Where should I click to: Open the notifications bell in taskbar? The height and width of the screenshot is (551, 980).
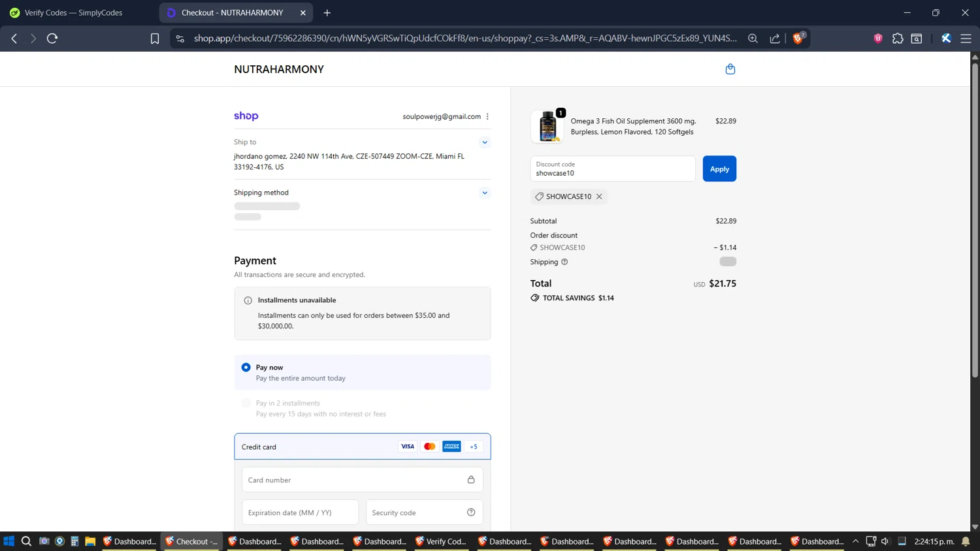coord(966,541)
